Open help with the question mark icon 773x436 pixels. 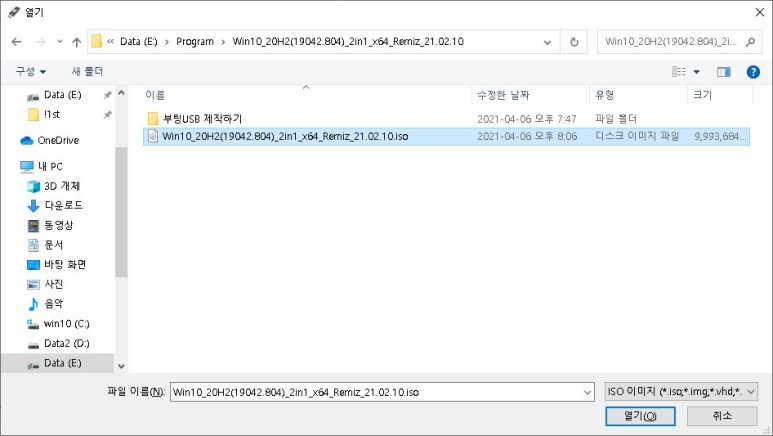coord(753,72)
